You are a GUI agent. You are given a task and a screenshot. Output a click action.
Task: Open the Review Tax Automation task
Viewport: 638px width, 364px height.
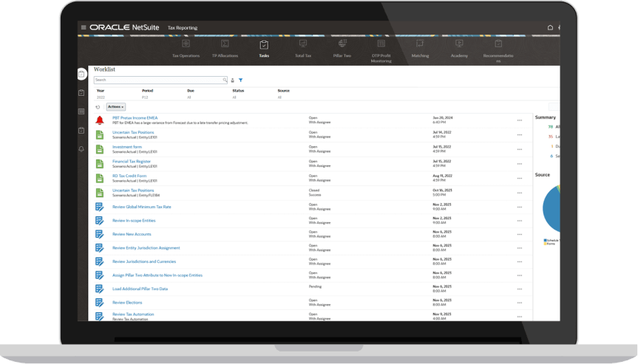point(133,315)
